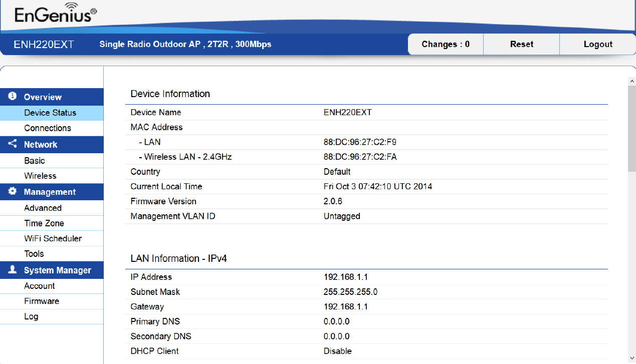
Task: Click the Wireless LAN - 2.4GHz label
Action: pos(185,157)
